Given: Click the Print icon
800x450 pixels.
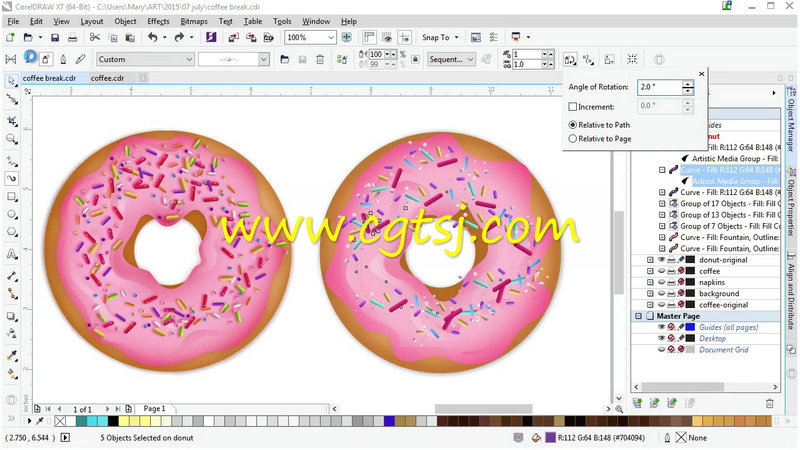Looking at the screenshot, I should [x=72, y=37].
